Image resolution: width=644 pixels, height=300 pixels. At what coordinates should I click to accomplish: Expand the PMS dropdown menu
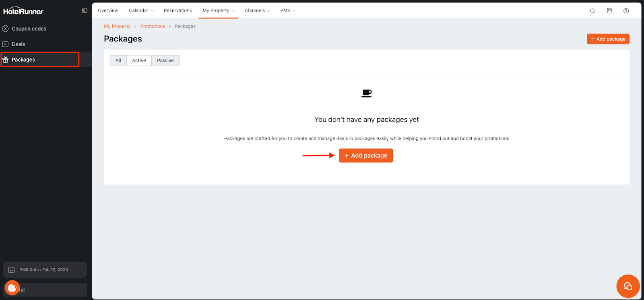tap(288, 10)
